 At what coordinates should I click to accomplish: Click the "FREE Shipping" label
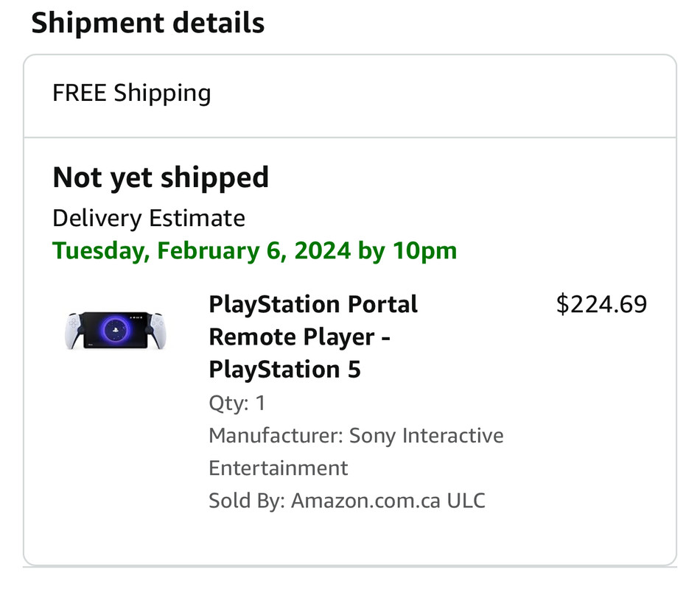[131, 93]
